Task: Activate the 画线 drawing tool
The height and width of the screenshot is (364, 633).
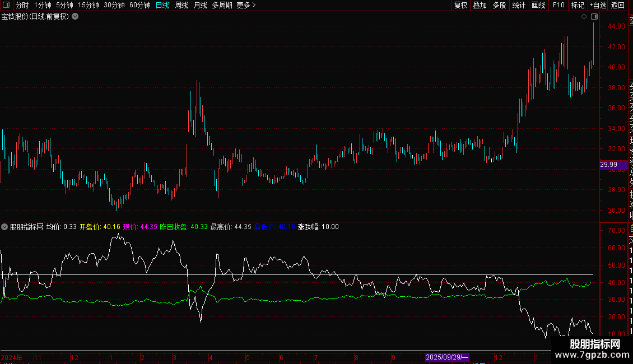Action: click(x=538, y=5)
